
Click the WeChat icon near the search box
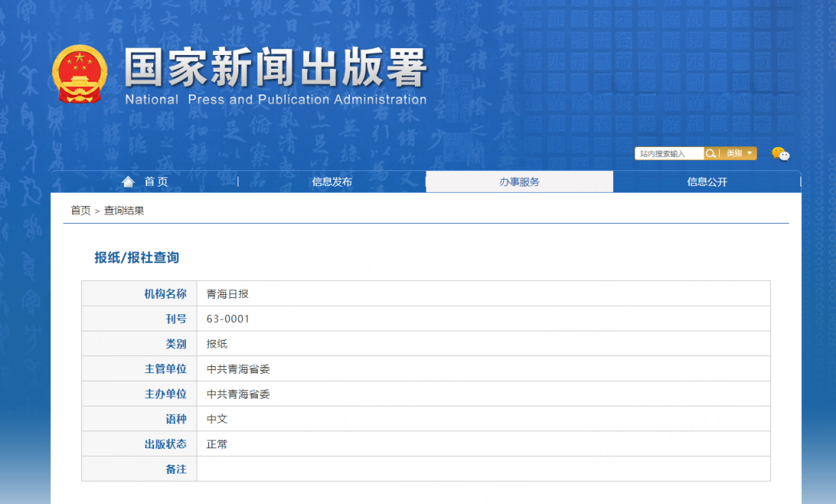[x=780, y=154]
